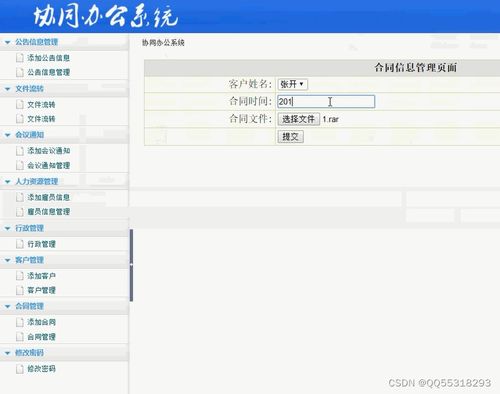Click the 提交 submit button
Screen dimensions: 500x394
pos(290,137)
